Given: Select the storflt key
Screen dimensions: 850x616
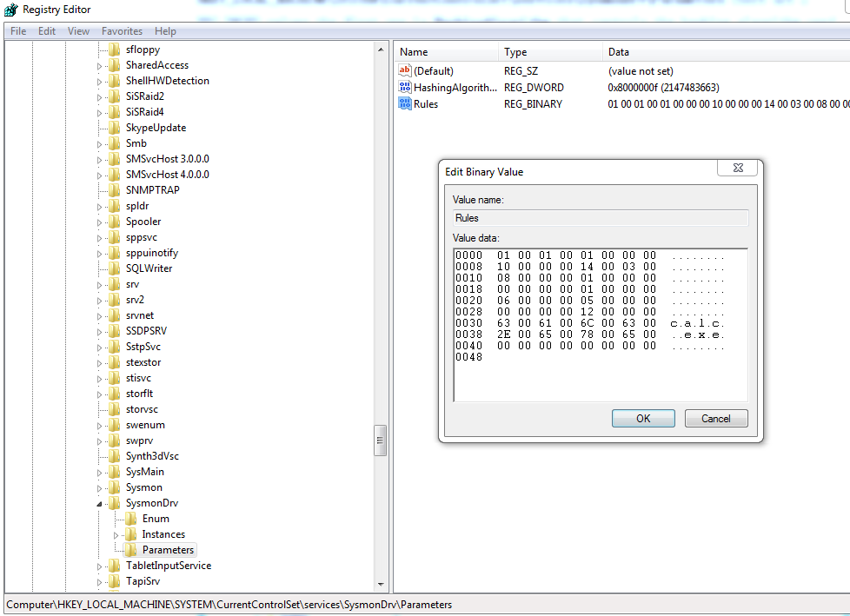Looking at the screenshot, I should (x=139, y=394).
